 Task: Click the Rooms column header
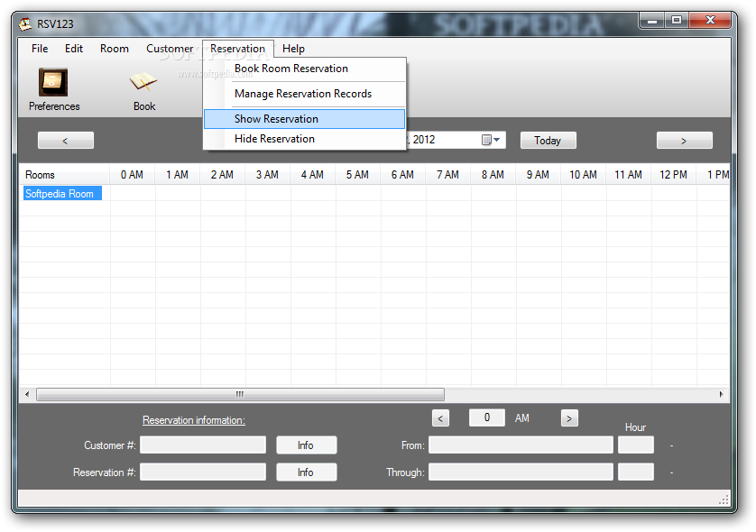pyautogui.click(x=65, y=174)
